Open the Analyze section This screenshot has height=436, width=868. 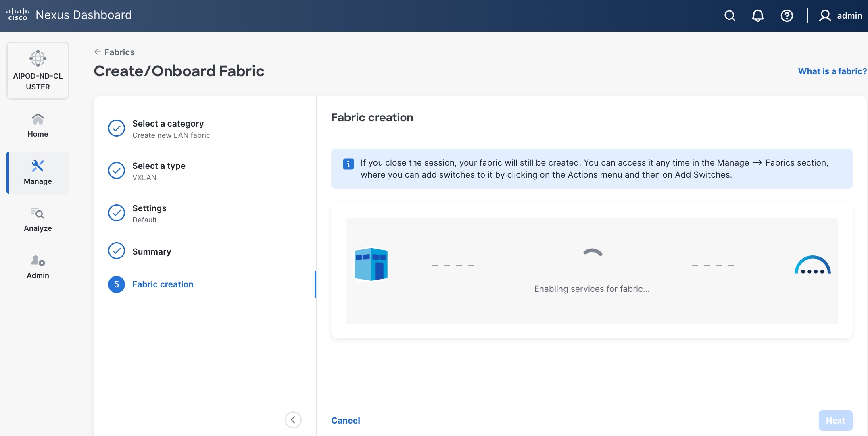38,219
